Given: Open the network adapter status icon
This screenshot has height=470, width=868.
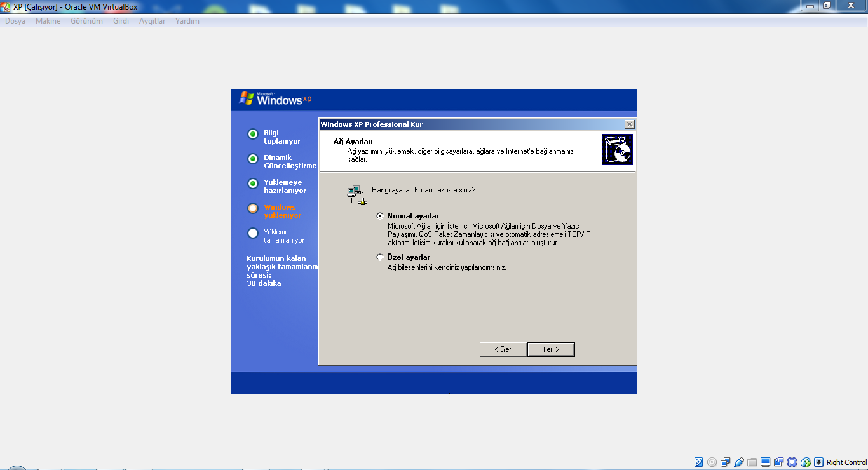Looking at the screenshot, I should [x=725, y=462].
